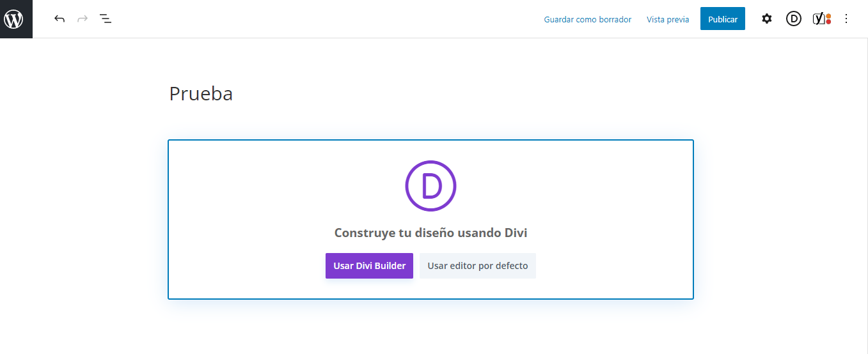Image resolution: width=868 pixels, height=354 pixels.
Task: Open the three-dot options menu
Action: click(x=846, y=19)
